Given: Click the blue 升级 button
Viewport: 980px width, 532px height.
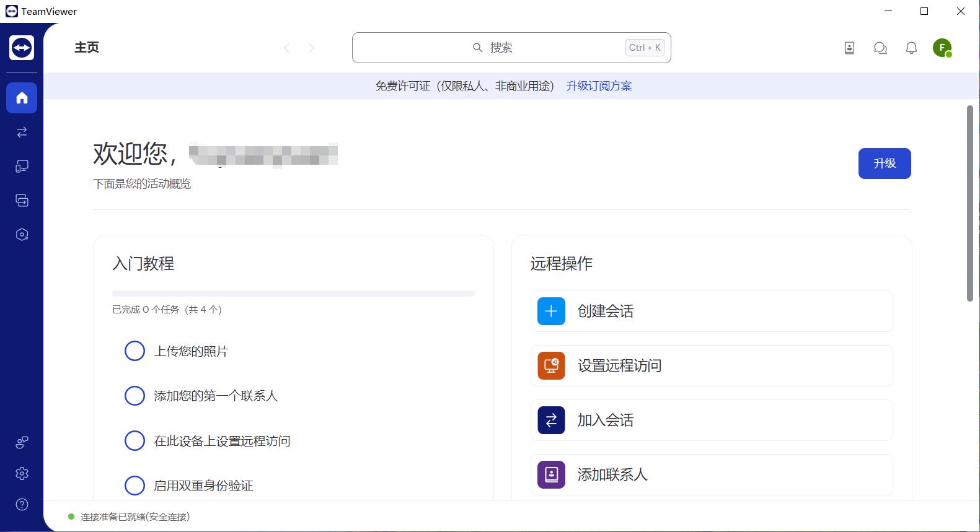Looking at the screenshot, I should coord(885,164).
